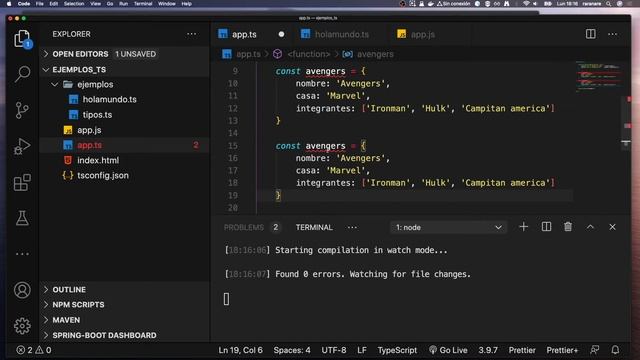Click the editor minimap preview
This screenshot has height=360, width=640.
598,77
